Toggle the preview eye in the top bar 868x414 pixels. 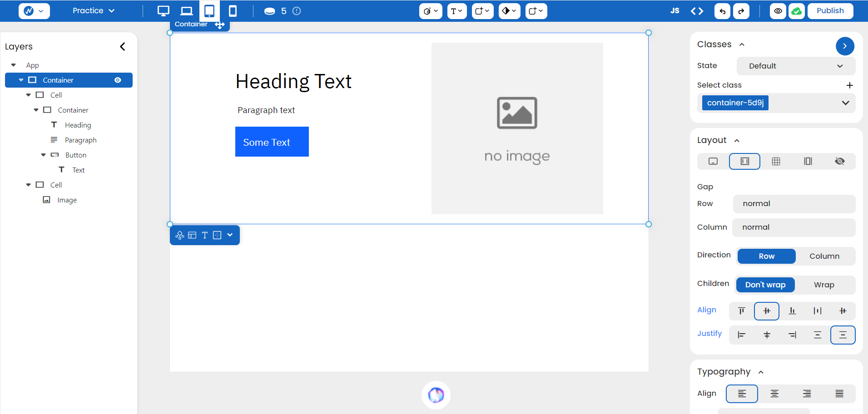778,11
